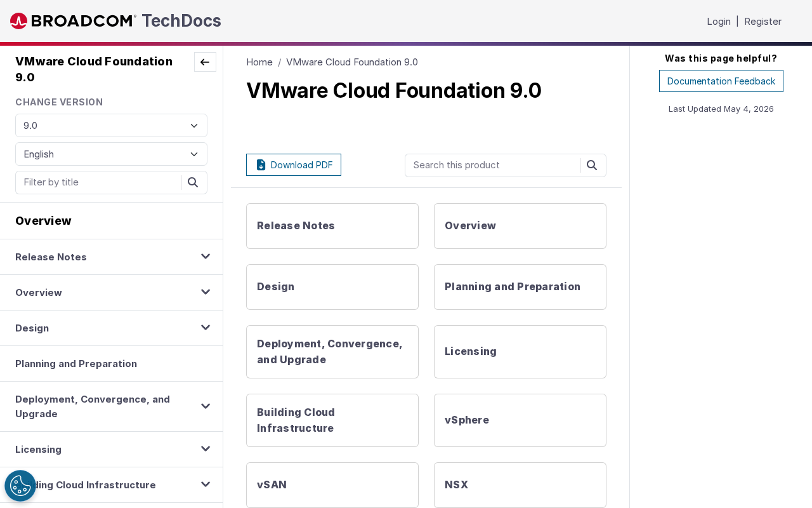Open the Planning and Preparation card
The width and height of the screenshot is (812, 508).
click(520, 287)
